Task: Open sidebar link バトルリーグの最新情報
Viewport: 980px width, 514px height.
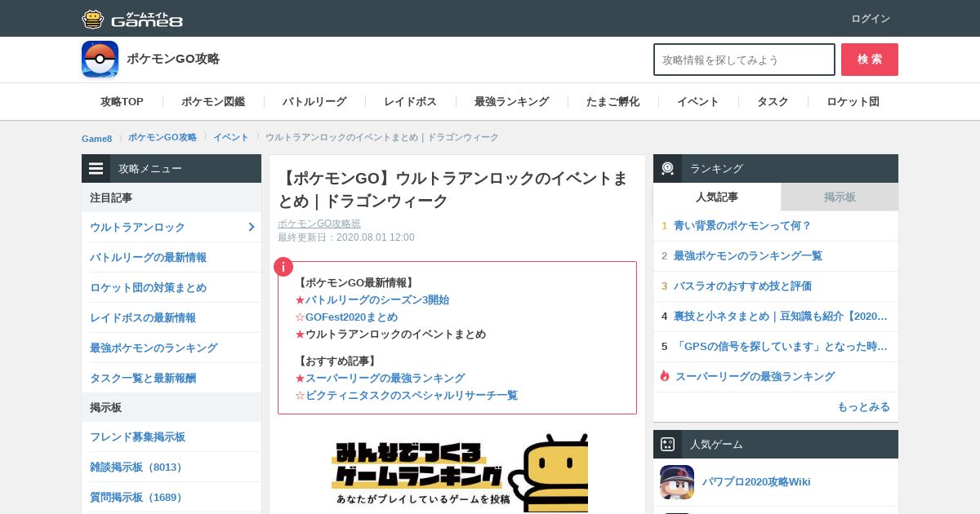Action: (148, 257)
